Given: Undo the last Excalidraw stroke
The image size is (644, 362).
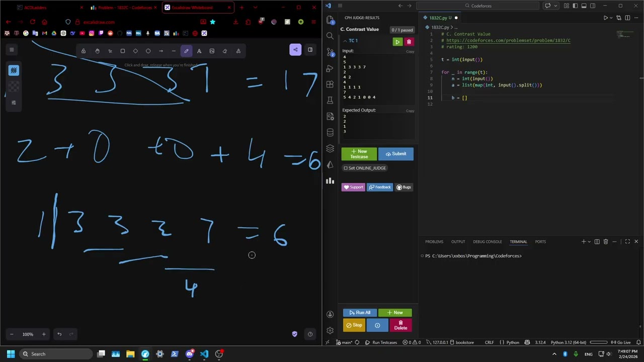Looking at the screenshot, I should pyautogui.click(x=59, y=334).
